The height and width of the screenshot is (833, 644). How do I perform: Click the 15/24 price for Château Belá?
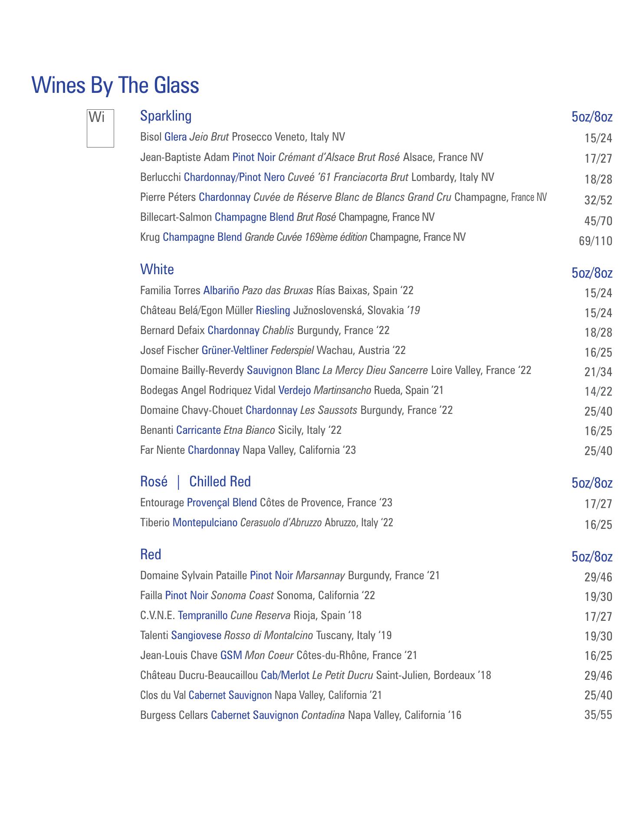(x=598, y=313)
